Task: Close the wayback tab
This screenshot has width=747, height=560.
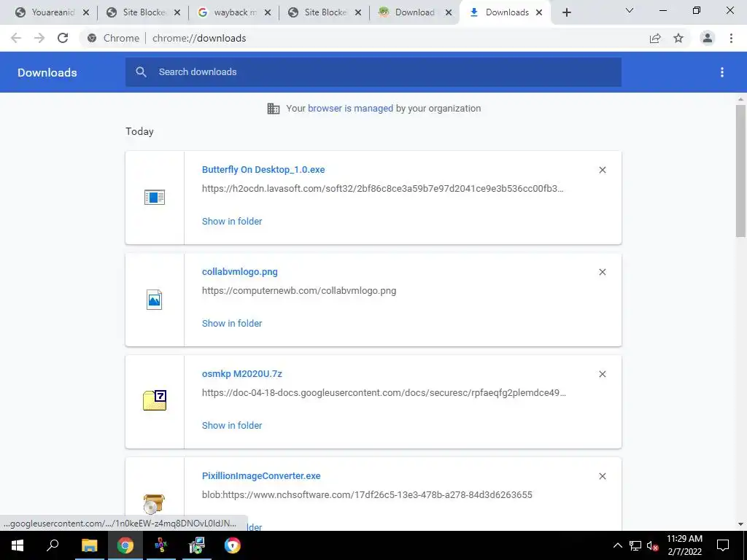Action: [268, 13]
